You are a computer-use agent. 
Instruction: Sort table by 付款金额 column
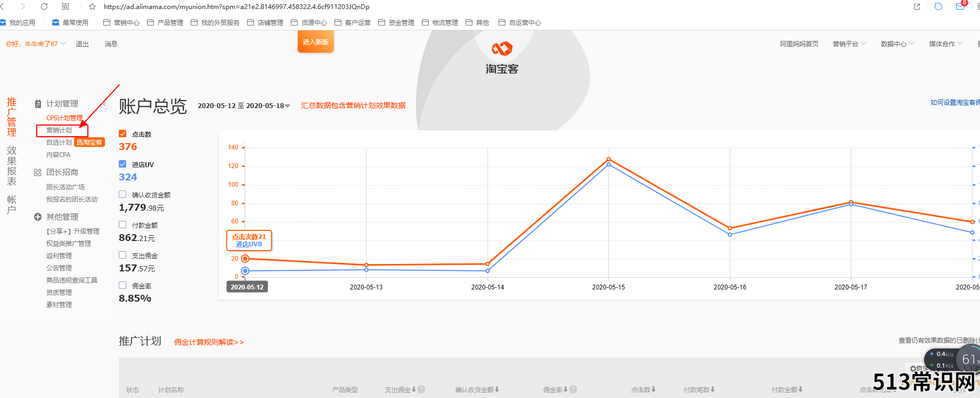click(x=787, y=389)
